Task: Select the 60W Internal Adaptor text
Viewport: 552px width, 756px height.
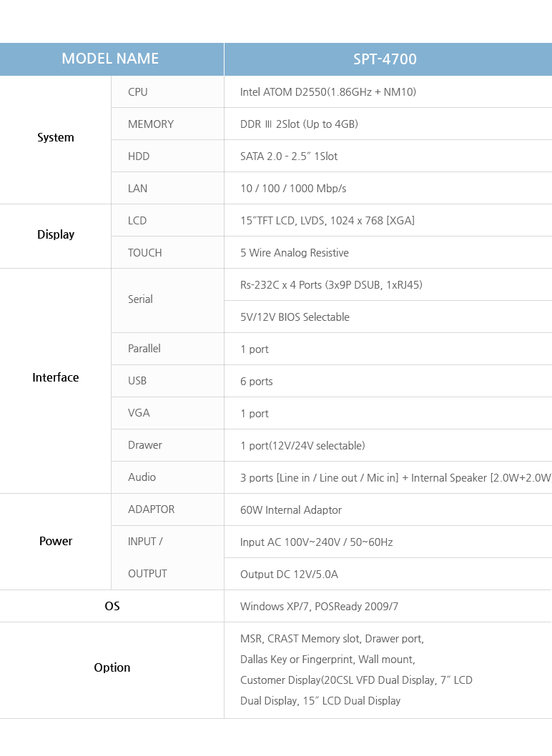Action: coord(291,510)
